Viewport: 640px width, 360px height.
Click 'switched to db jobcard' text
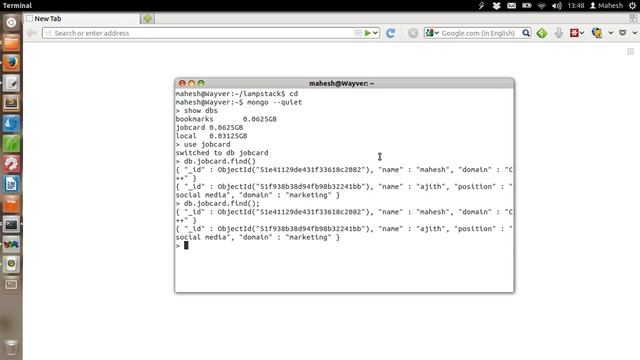click(x=222, y=153)
